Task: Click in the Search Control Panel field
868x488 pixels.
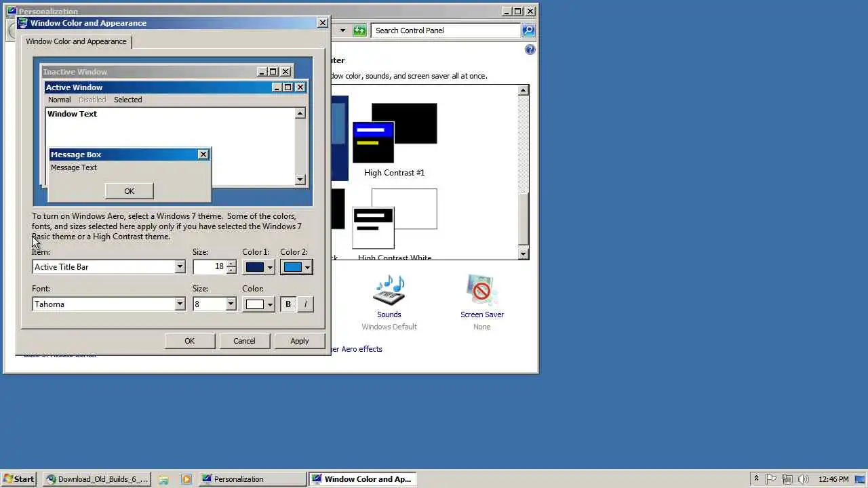Action: tap(446, 30)
